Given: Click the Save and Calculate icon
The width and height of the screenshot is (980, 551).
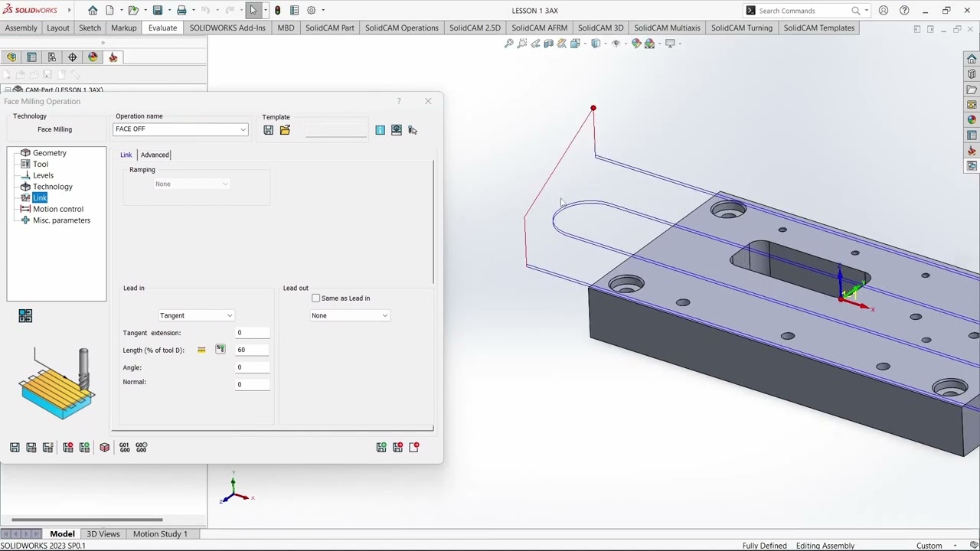Looking at the screenshot, I should [x=31, y=448].
